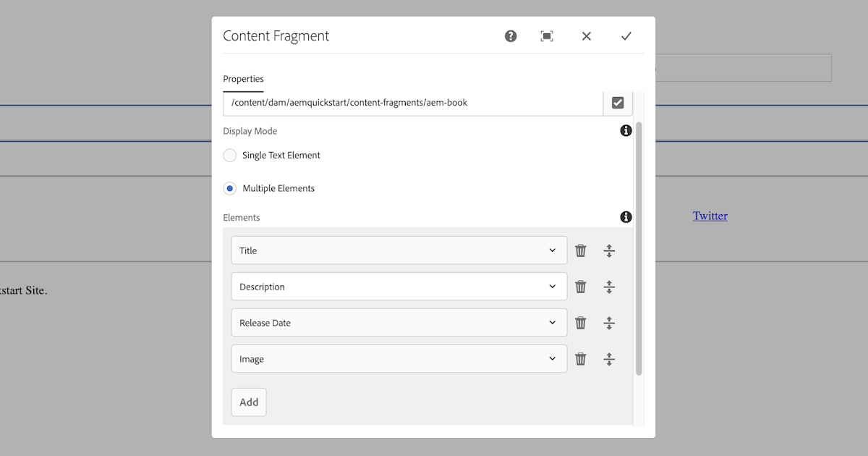This screenshot has height=456, width=868.
Task: Delete the Title element using trash icon
Action: (580, 250)
